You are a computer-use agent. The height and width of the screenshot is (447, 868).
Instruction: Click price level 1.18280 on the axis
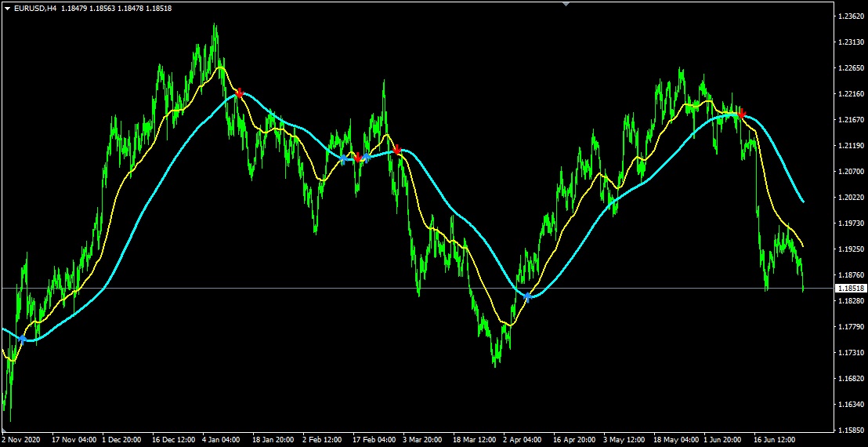(x=852, y=301)
